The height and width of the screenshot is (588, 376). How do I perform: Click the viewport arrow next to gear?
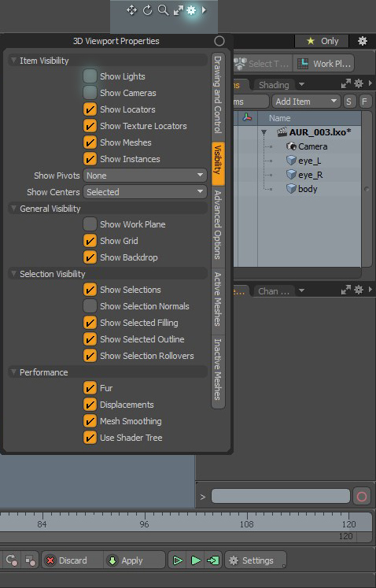(204, 10)
